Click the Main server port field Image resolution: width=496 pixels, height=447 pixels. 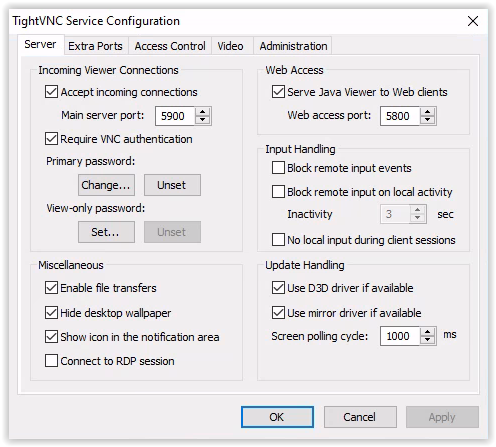click(175, 116)
